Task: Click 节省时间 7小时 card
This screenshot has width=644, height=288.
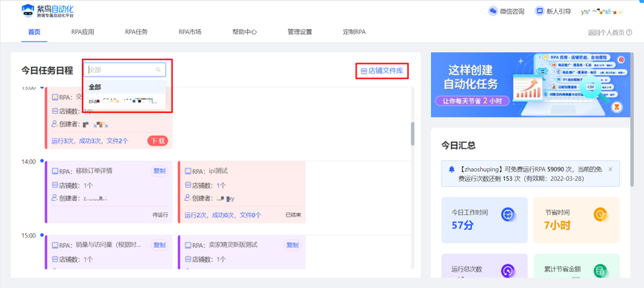Action: 577,220
